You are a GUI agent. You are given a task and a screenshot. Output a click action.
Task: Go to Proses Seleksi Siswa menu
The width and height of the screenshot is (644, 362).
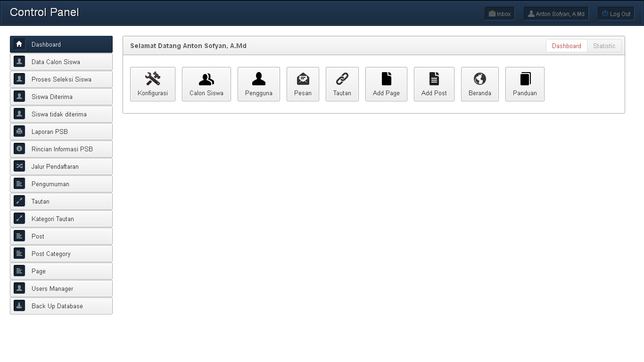61,79
